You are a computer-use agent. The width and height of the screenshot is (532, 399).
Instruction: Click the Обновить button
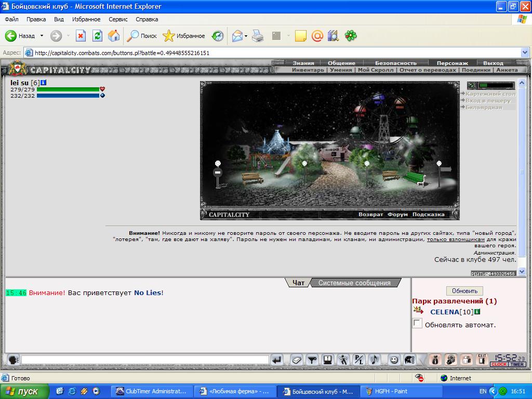point(464,291)
